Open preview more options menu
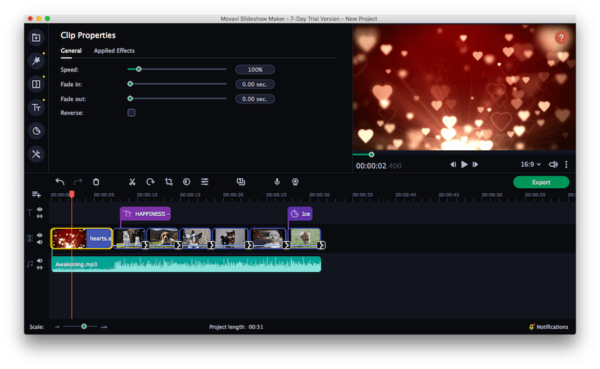Viewport: 600px width, 369px height. point(566,165)
